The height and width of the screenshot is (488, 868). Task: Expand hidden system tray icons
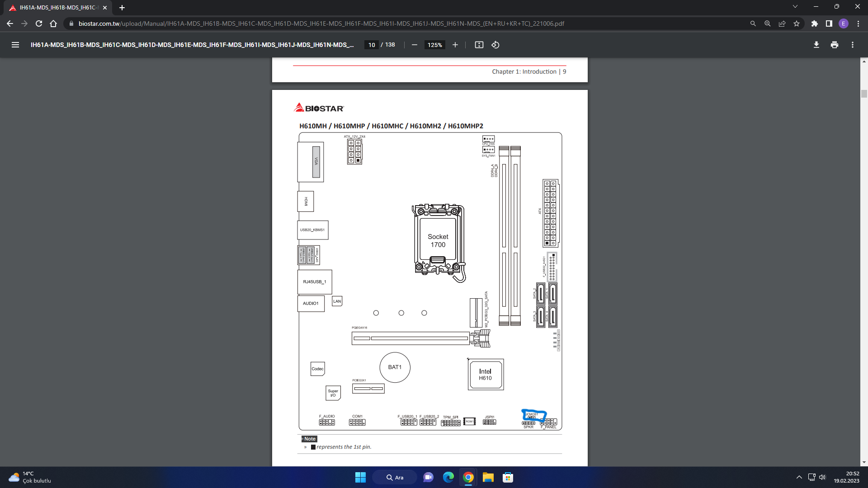point(799,477)
